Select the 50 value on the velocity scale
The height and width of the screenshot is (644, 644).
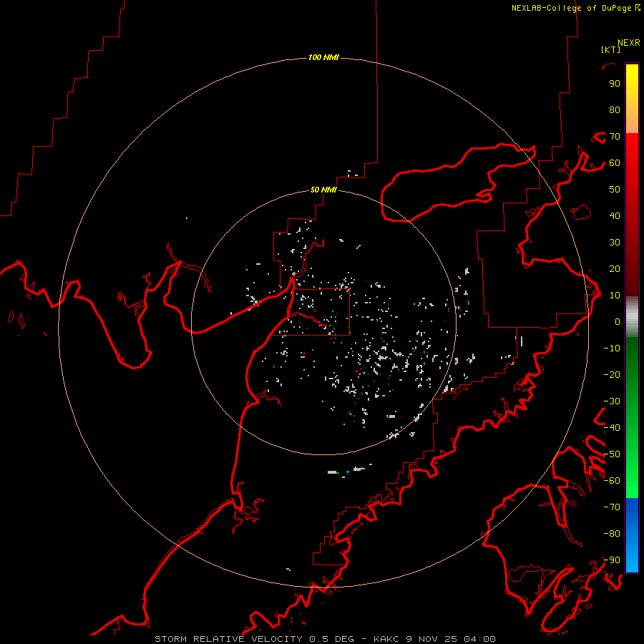[x=615, y=190]
